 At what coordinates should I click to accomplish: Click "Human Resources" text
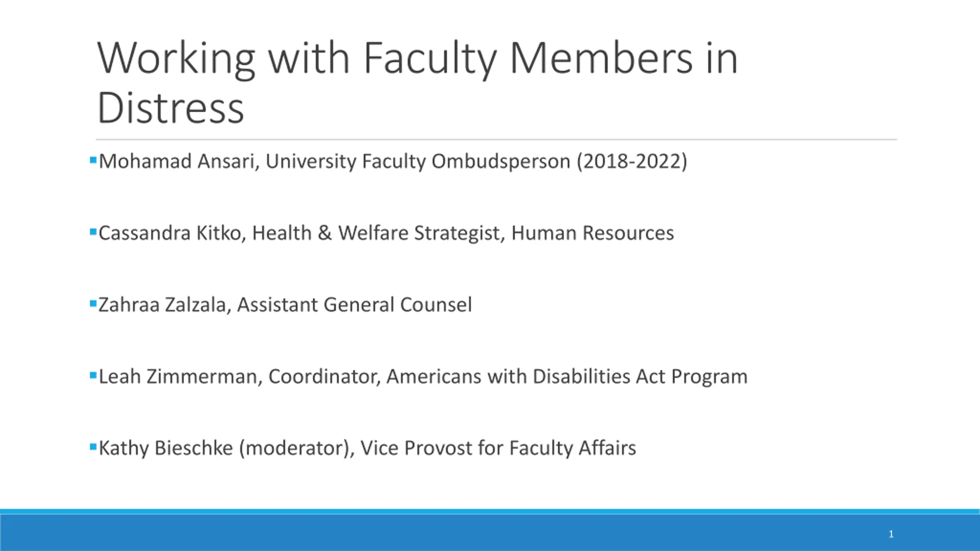point(593,233)
